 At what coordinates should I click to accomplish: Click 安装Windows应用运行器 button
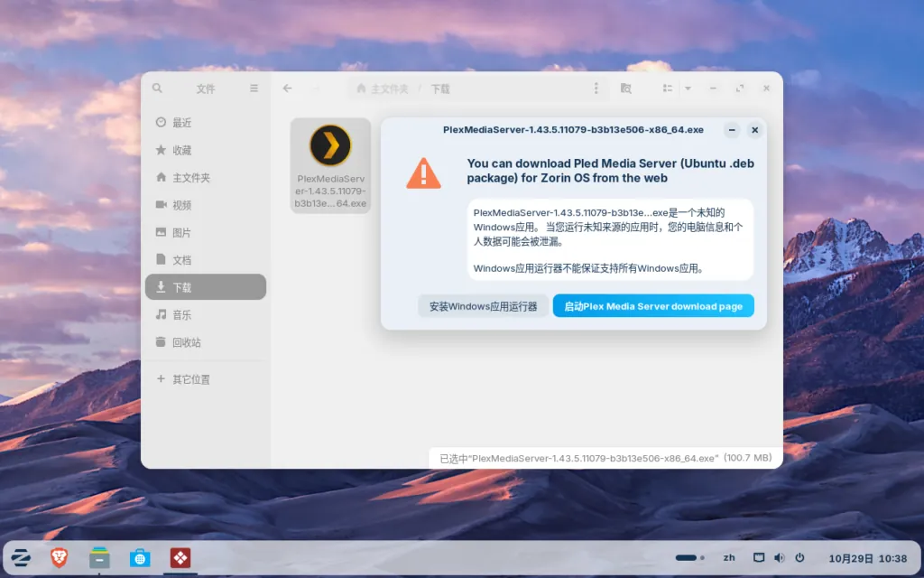pyautogui.click(x=484, y=306)
